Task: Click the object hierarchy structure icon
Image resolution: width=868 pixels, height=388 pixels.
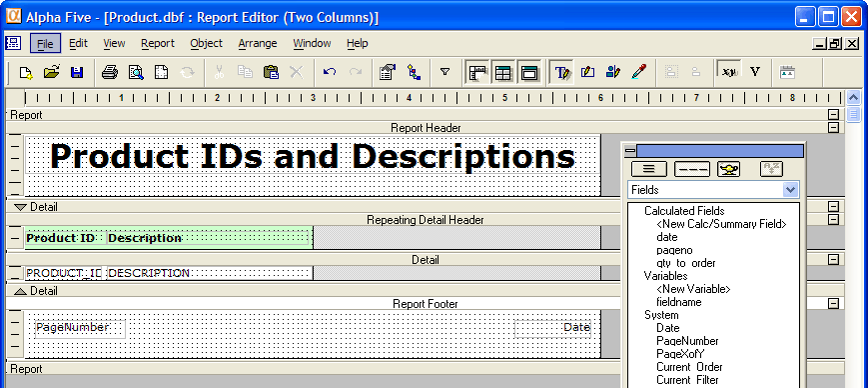Action: pyautogui.click(x=414, y=73)
